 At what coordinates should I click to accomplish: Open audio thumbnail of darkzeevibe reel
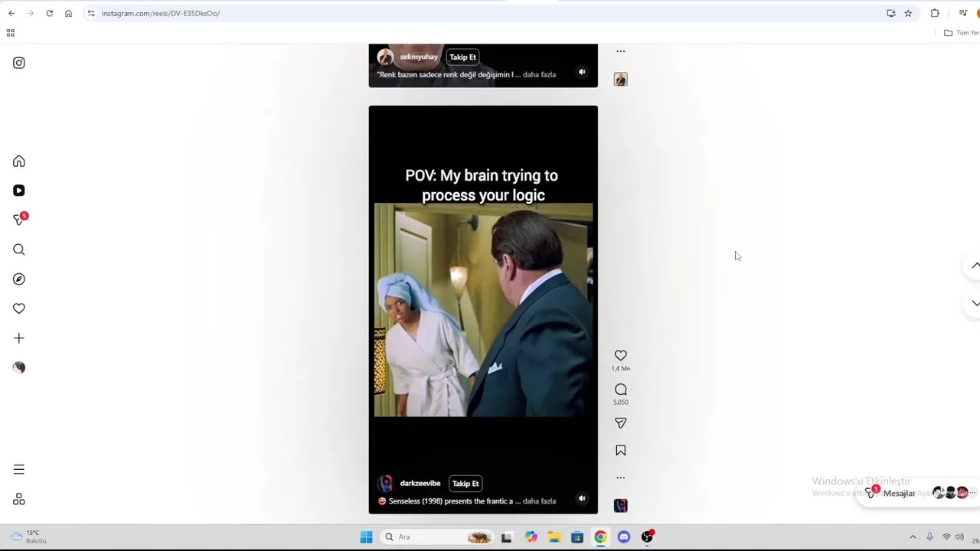point(621,505)
